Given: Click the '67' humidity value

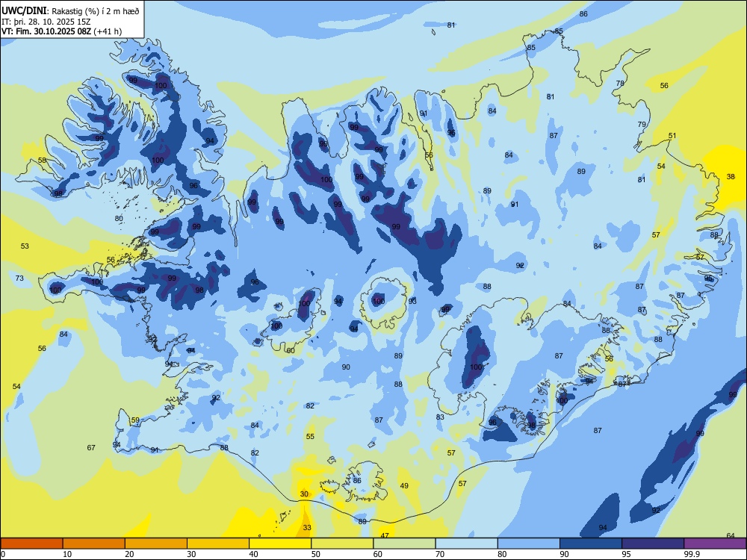Looking at the screenshot, I should coord(91,447).
